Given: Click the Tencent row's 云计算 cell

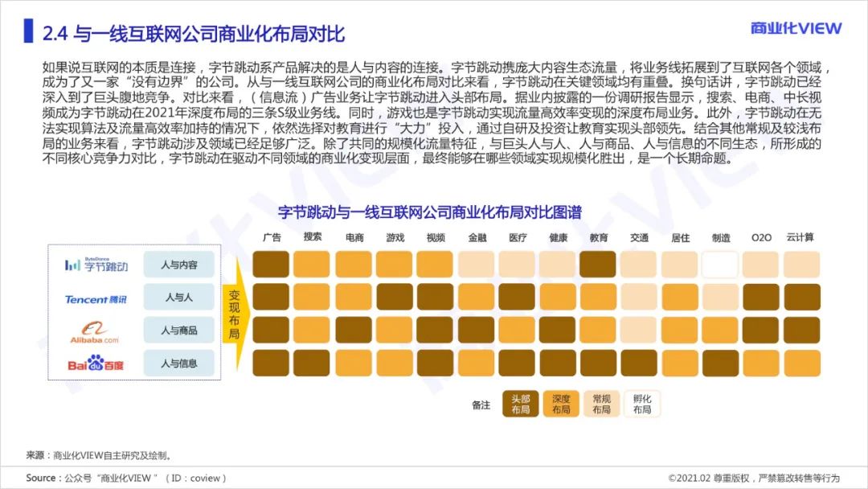Looking at the screenshot, I should [x=802, y=297].
